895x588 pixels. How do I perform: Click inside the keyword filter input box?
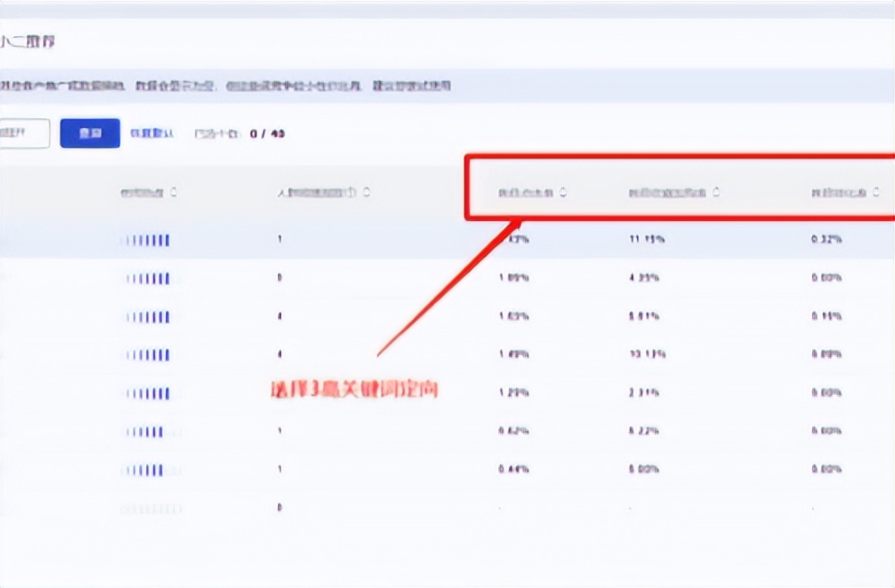coord(18,133)
